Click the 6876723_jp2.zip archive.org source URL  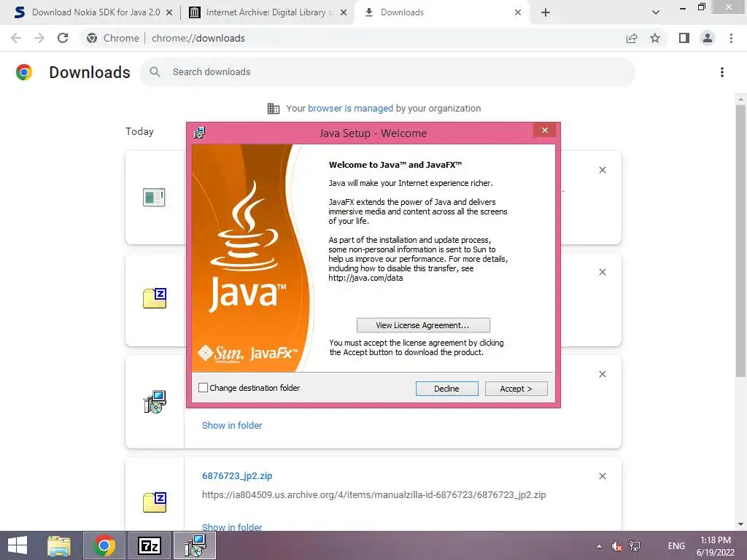[x=374, y=495]
